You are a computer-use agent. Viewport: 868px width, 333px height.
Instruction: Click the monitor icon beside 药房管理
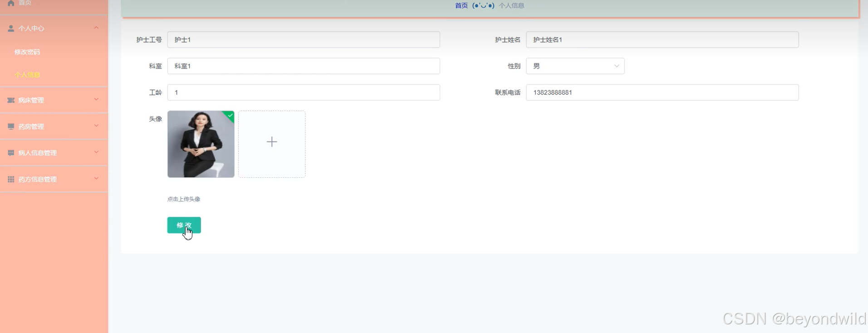[11, 127]
